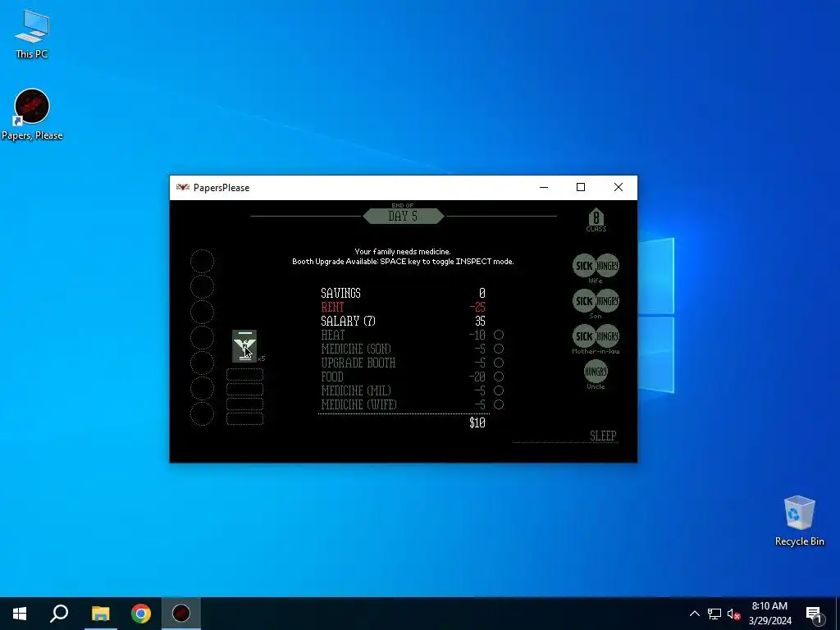
Task: Open taskbar Search
Action: tap(59, 614)
